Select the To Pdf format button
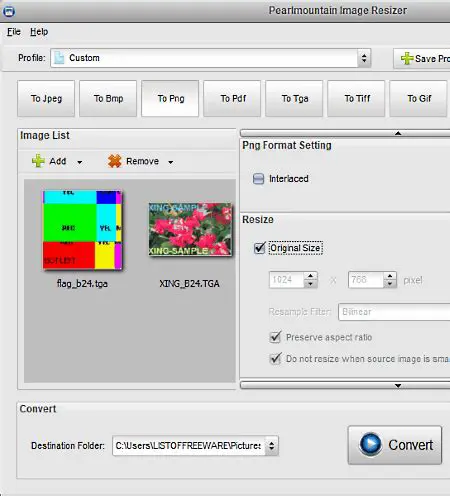Viewport: 450px width, 496px height. click(232, 98)
